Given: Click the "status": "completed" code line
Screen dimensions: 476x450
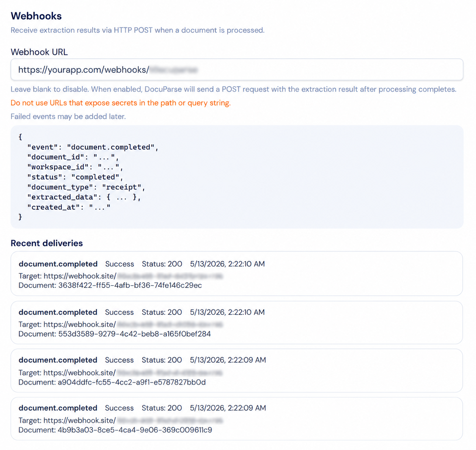Looking at the screenshot, I should [x=75, y=177].
